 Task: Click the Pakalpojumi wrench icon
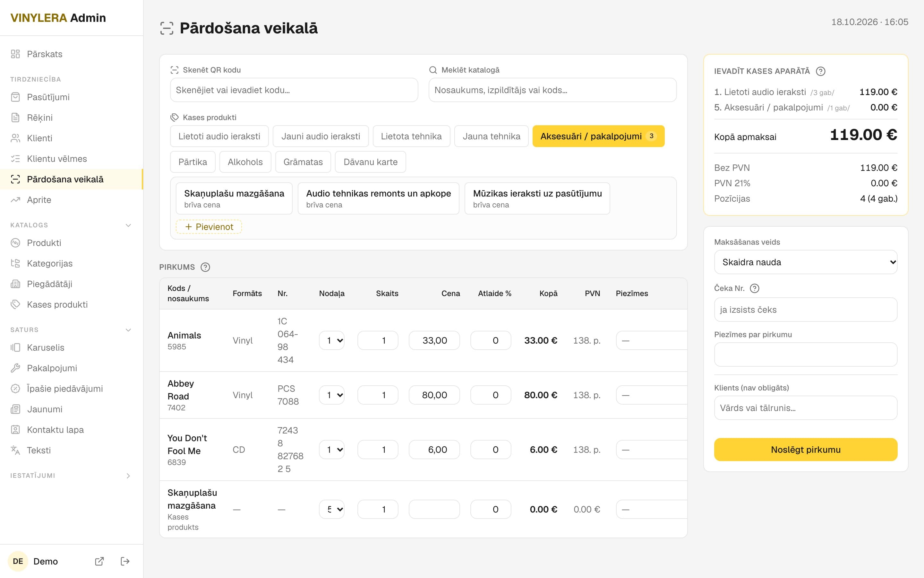tap(15, 368)
